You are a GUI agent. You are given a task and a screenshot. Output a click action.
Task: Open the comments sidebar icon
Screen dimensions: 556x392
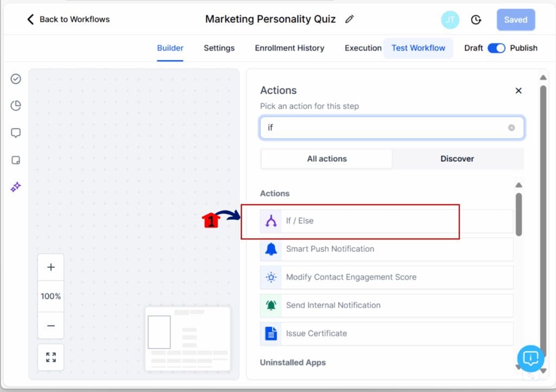(16, 132)
